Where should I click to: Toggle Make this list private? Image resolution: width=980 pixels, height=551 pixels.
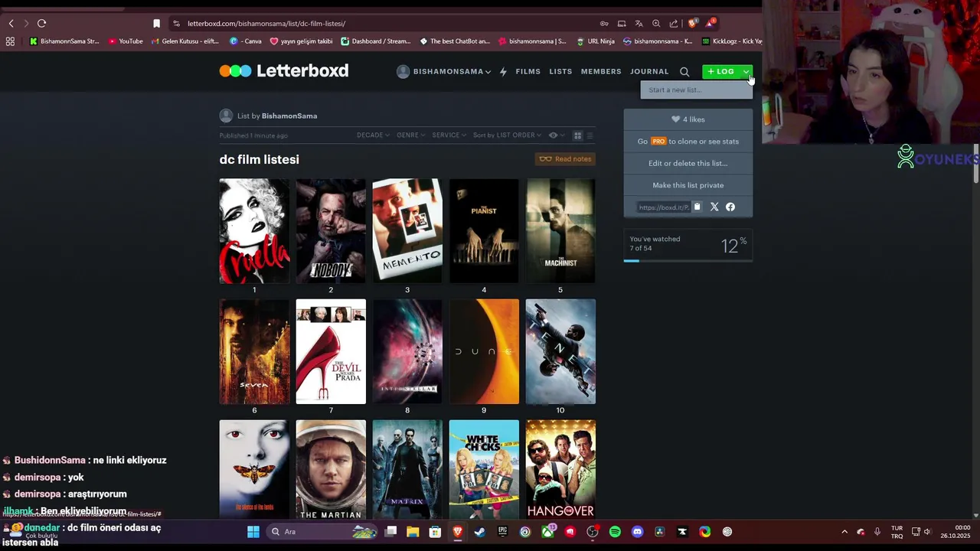click(x=688, y=185)
